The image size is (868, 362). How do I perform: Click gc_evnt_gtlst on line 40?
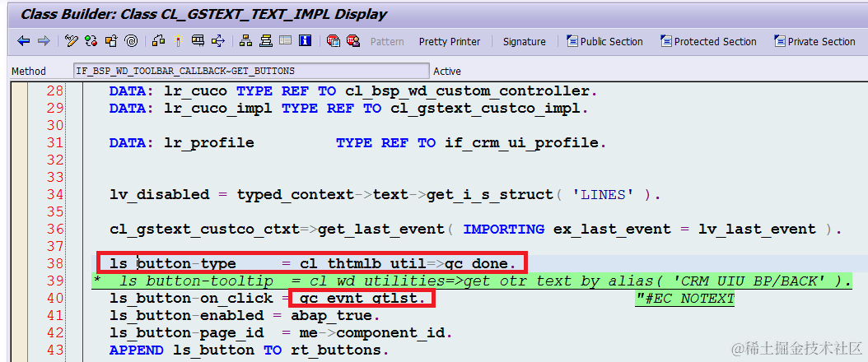point(359,299)
